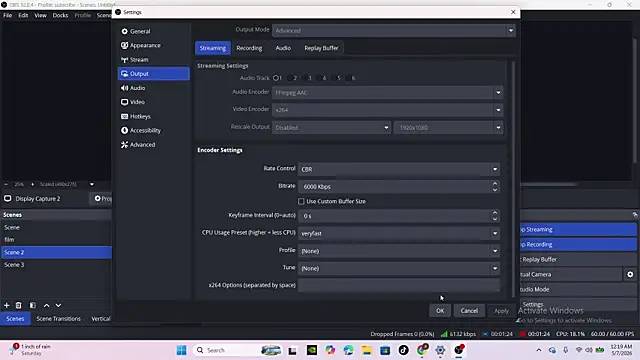
Task: Start Replay Buffer in OBS controls
Action: pyautogui.click(x=579, y=260)
